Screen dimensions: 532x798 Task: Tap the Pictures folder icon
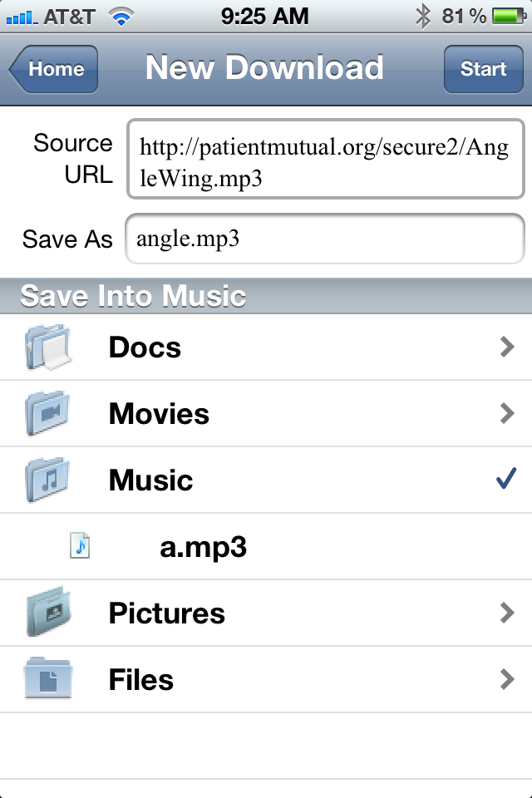pos(47,613)
